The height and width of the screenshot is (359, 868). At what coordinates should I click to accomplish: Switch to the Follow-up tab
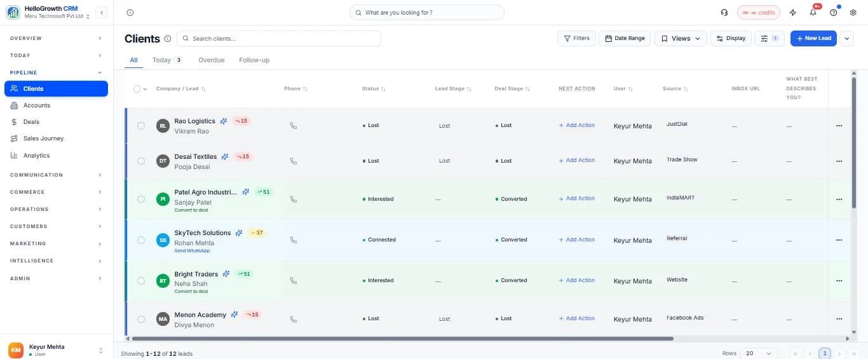(x=254, y=60)
